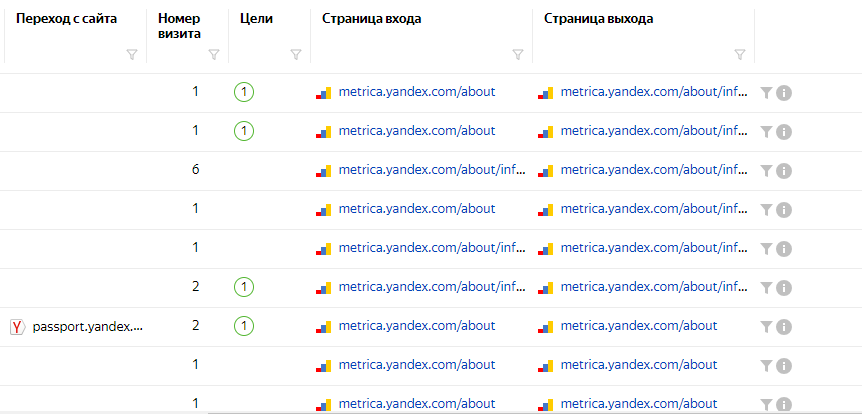Sort by Цели column header

(257, 19)
